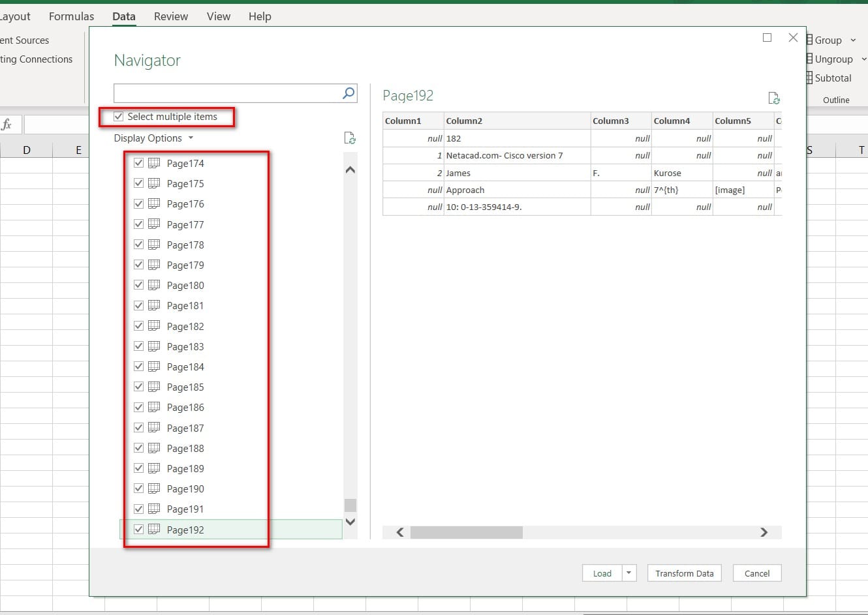The width and height of the screenshot is (868, 615).
Task: Uncheck the Select multiple items checkbox
Action: click(118, 117)
